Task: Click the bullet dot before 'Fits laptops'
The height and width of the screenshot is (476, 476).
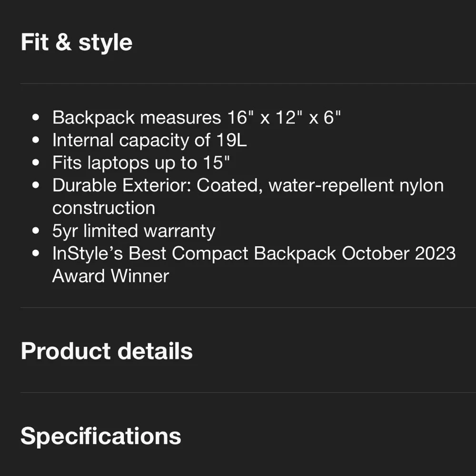Action: click(x=36, y=163)
